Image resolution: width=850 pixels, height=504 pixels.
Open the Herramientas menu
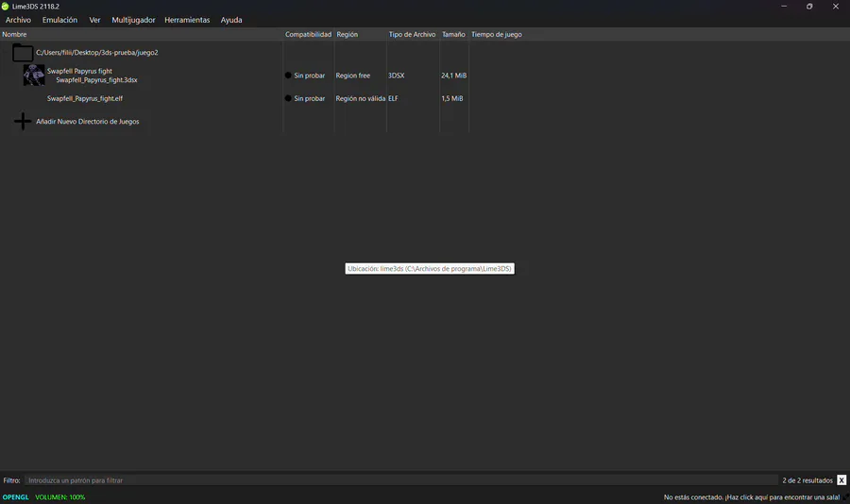click(x=187, y=20)
